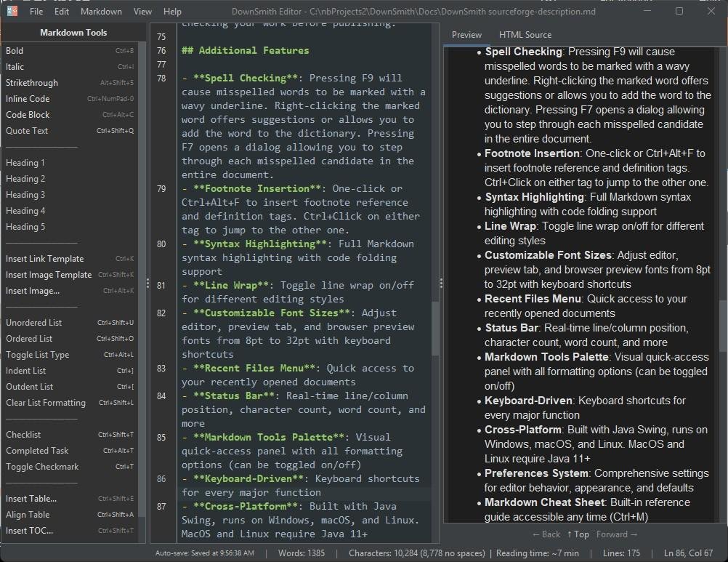Click the 'Ln 86, Col 67' position indicator
728x562 pixels.
point(688,553)
